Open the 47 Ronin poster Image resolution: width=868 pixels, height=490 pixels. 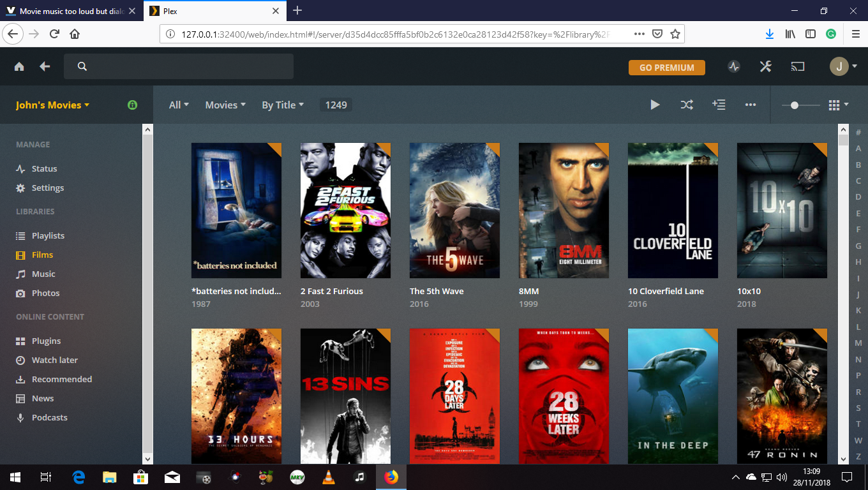click(782, 396)
